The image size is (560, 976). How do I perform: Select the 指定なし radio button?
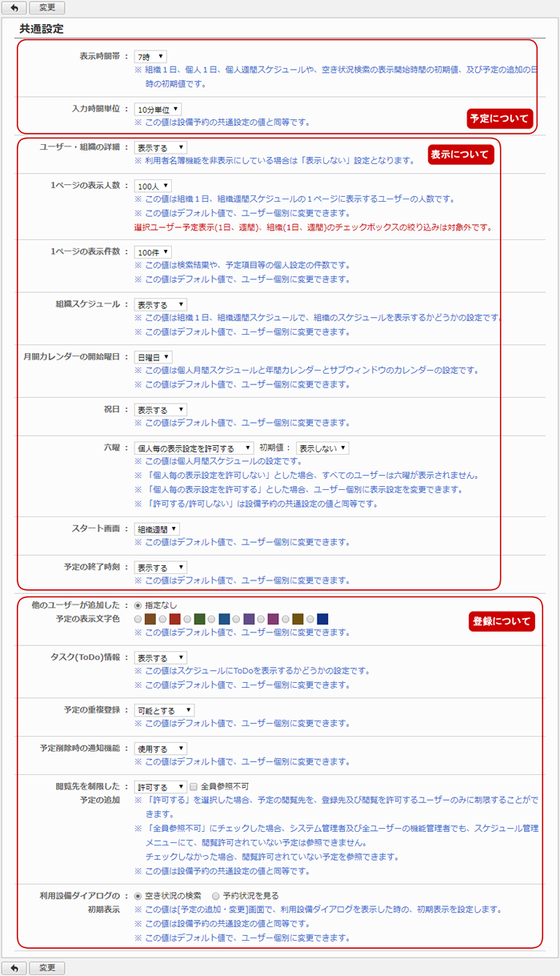coord(138,605)
